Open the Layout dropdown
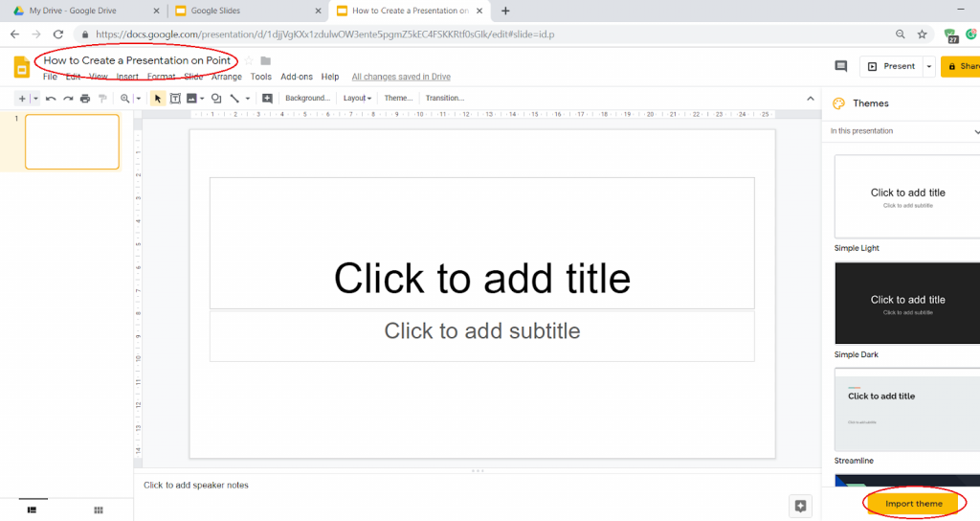Image resolution: width=980 pixels, height=521 pixels. click(x=357, y=98)
